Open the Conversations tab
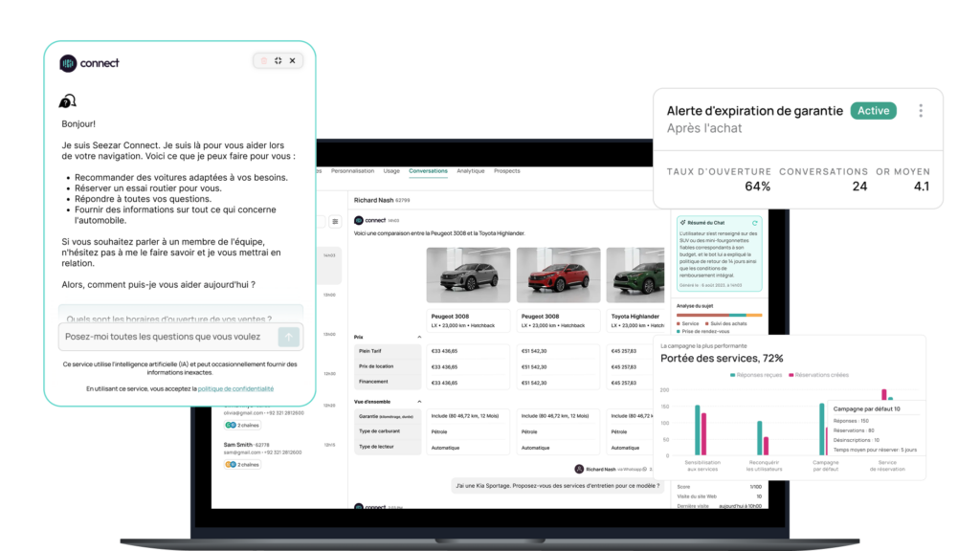The width and height of the screenshot is (980, 551). click(x=428, y=171)
